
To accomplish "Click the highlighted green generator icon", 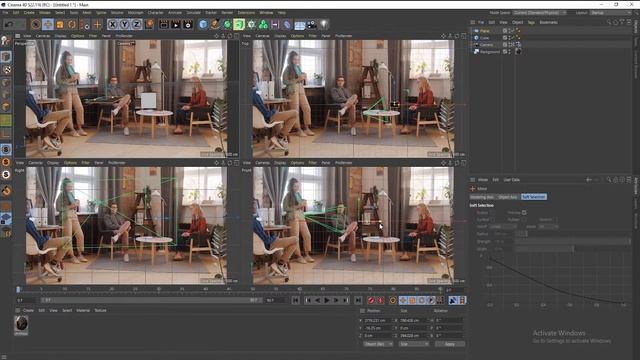I will [x=239, y=24].
